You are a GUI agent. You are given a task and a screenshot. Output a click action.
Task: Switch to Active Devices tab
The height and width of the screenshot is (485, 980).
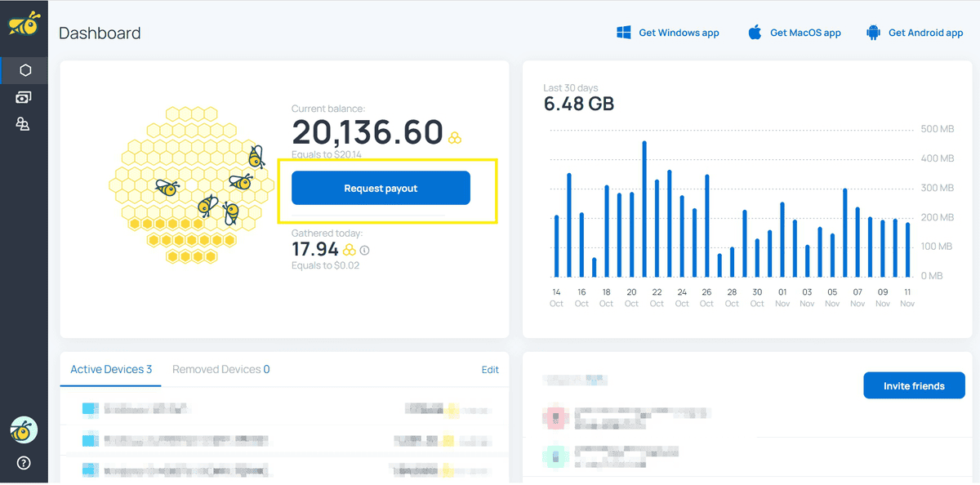pyautogui.click(x=111, y=369)
